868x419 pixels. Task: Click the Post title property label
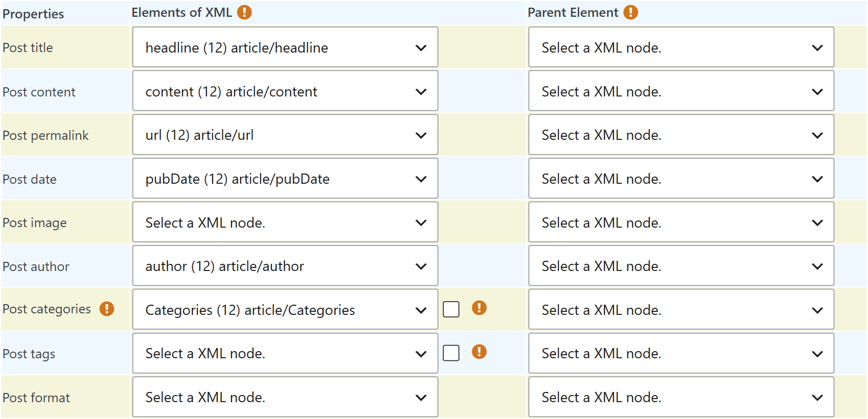click(x=28, y=48)
